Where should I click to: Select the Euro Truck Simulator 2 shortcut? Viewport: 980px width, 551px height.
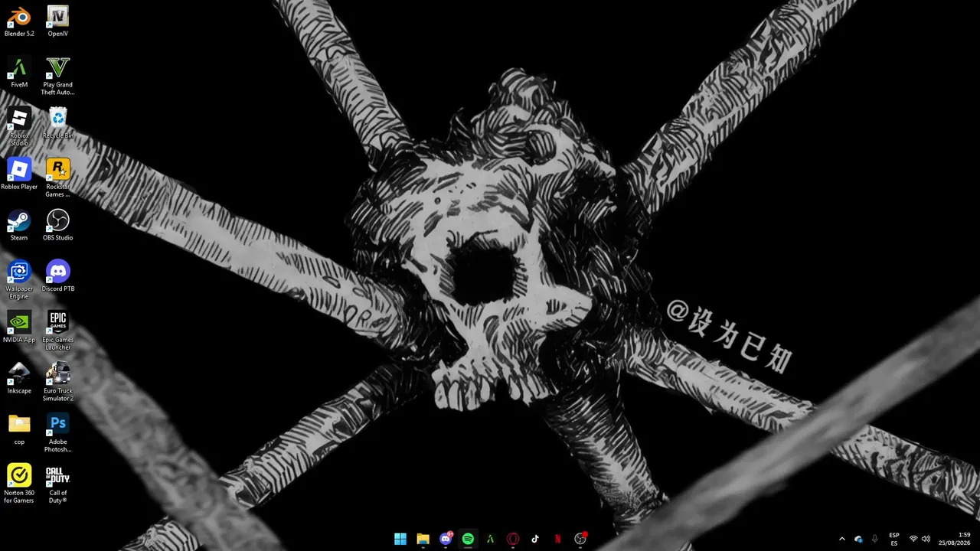[x=58, y=383]
